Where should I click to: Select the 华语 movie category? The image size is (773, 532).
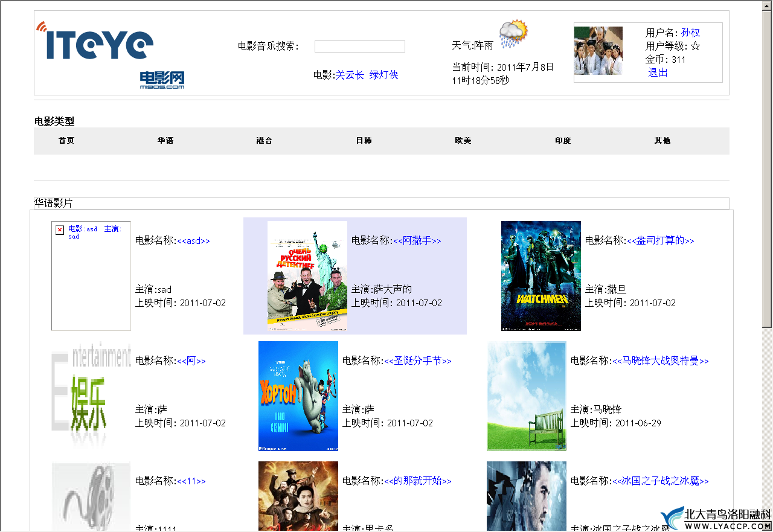click(x=165, y=141)
